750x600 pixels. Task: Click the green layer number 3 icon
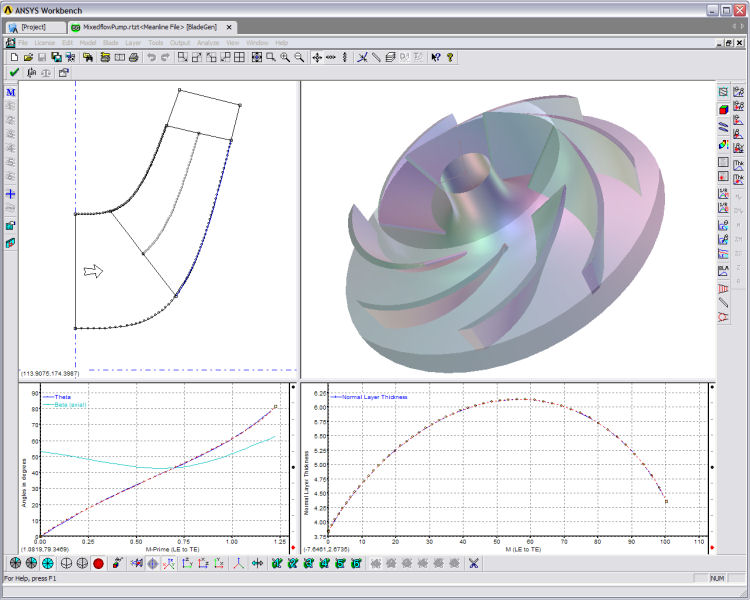(x=309, y=564)
